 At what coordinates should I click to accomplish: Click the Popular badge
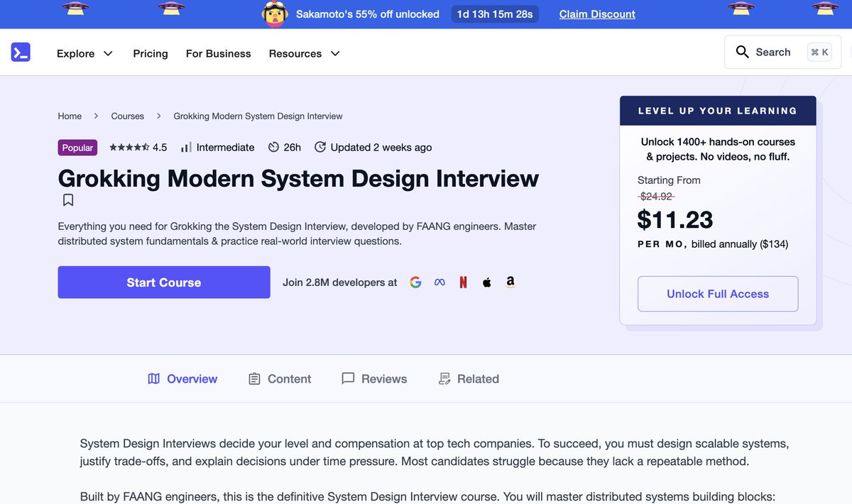point(77,148)
